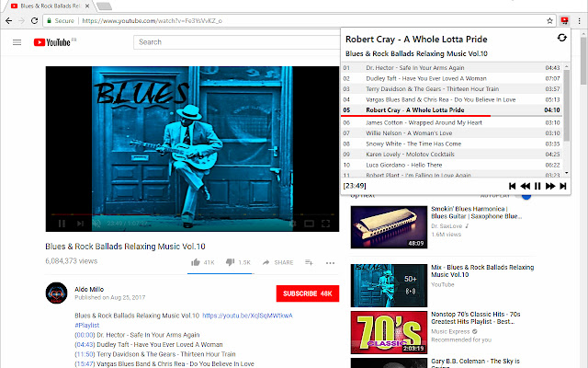Skip to next track in popup
The width and height of the screenshot is (588, 368).
coord(563,186)
